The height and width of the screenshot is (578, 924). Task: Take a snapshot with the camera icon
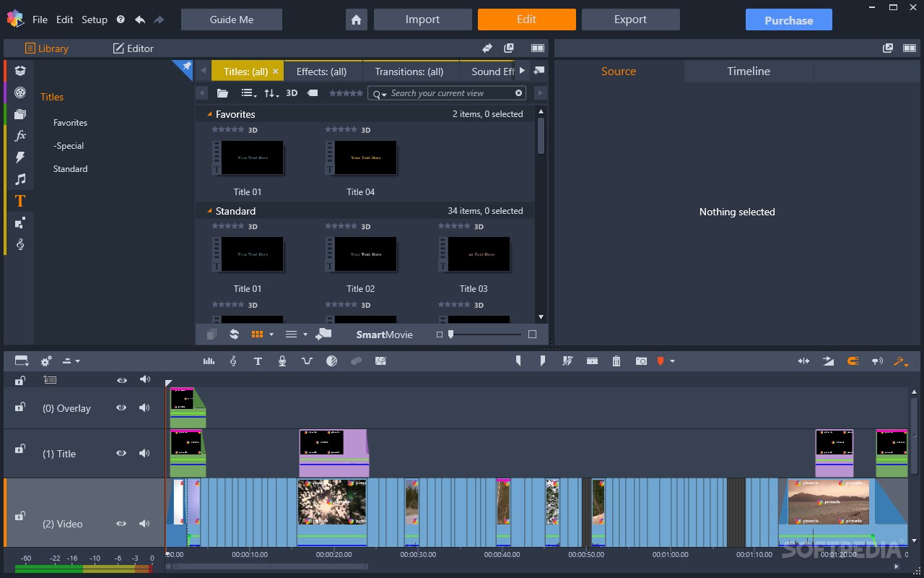641,361
